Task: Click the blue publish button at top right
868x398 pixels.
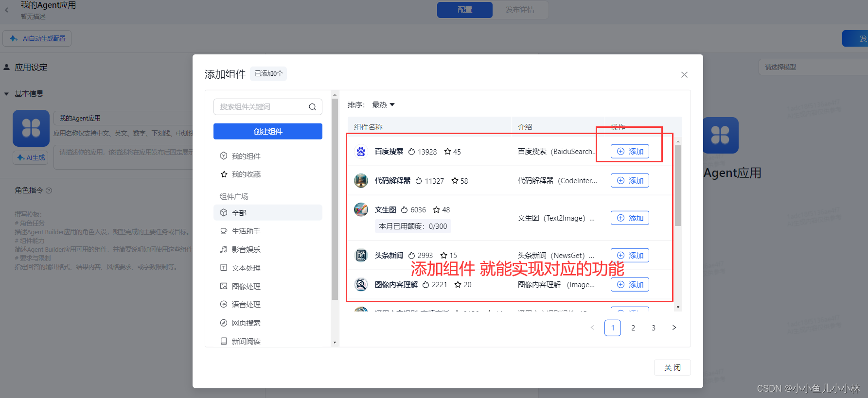Action: [x=855, y=38]
